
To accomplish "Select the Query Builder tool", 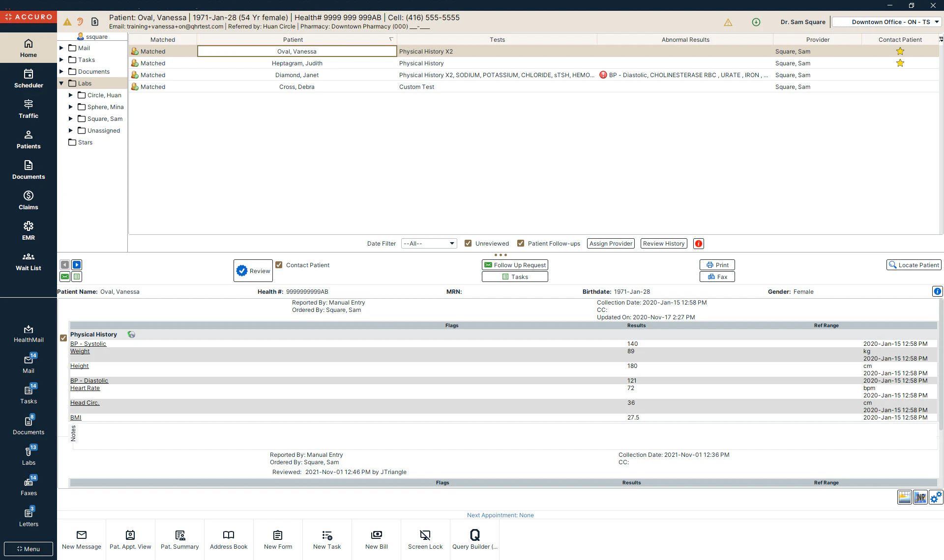I will tap(474, 539).
